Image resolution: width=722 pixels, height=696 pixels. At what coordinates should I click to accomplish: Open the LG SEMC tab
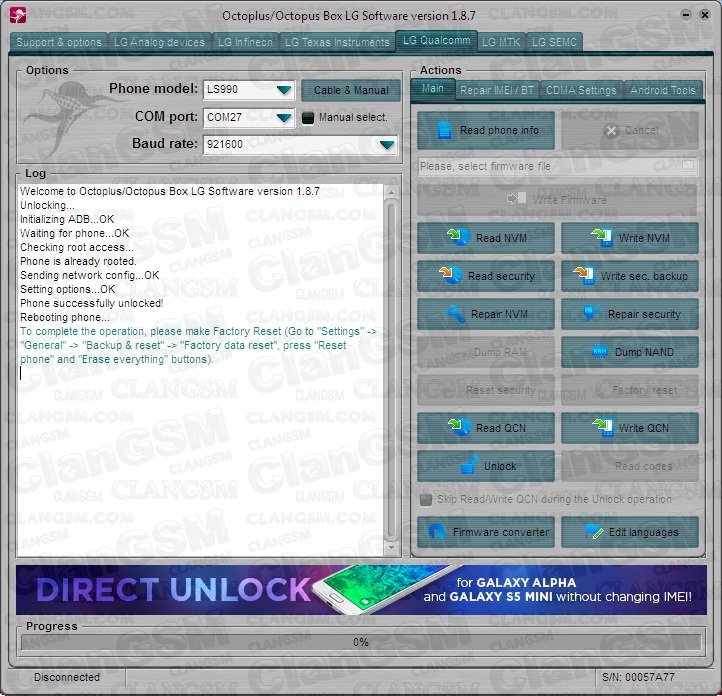click(554, 42)
